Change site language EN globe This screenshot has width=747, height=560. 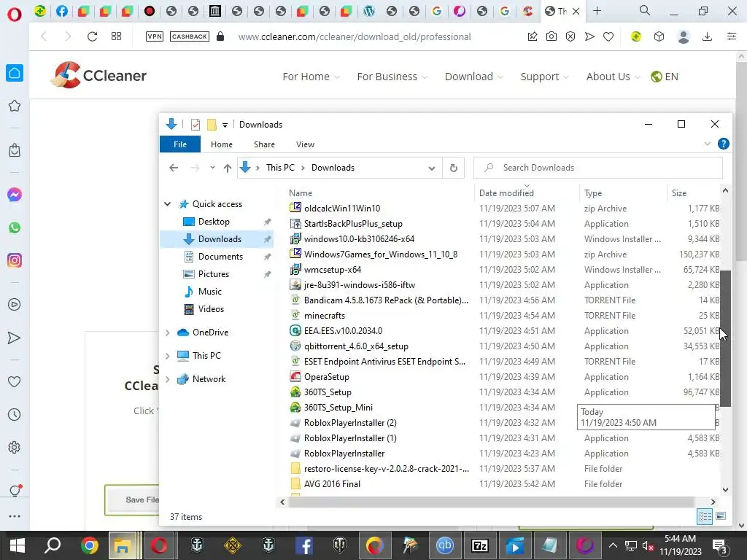[x=665, y=77]
